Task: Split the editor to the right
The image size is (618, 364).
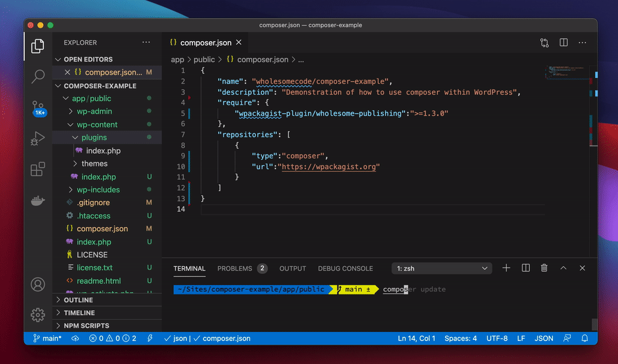Action: click(x=564, y=42)
